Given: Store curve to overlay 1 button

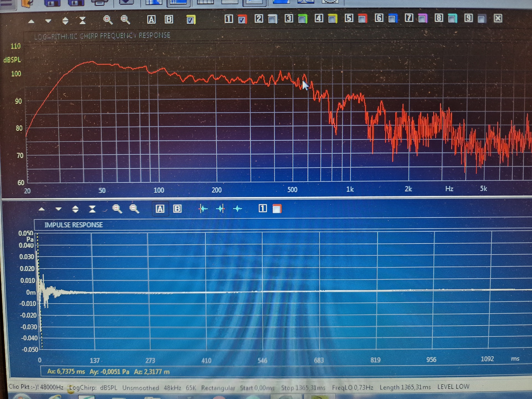Looking at the screenshot, I should point(229,19).
